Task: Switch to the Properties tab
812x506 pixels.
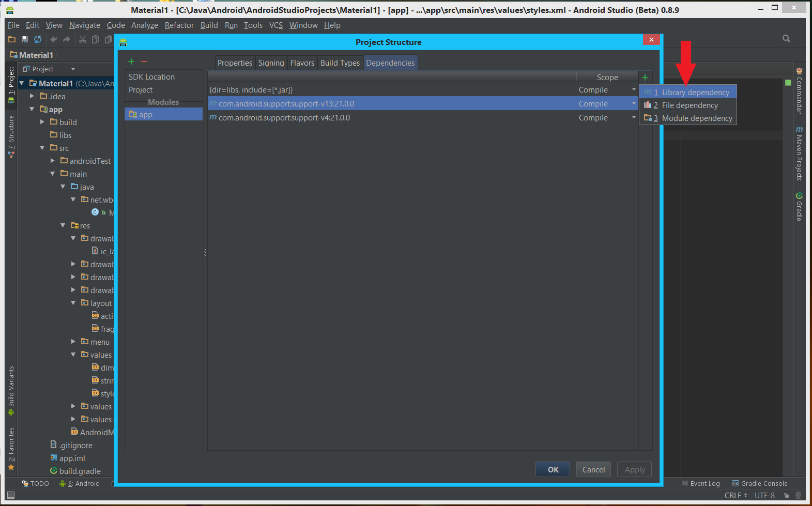Action: pyautogui.click(x=235, y=63)
